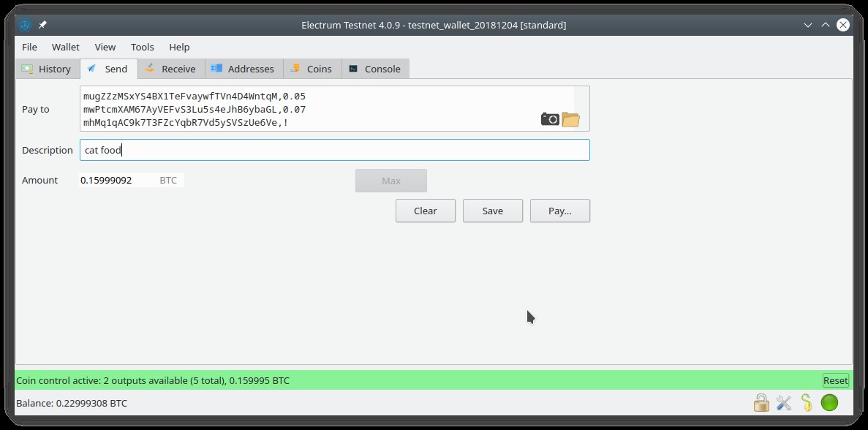Click the seed icon in status bar
This screenshot has height=430, width=868.
point(807,402)
